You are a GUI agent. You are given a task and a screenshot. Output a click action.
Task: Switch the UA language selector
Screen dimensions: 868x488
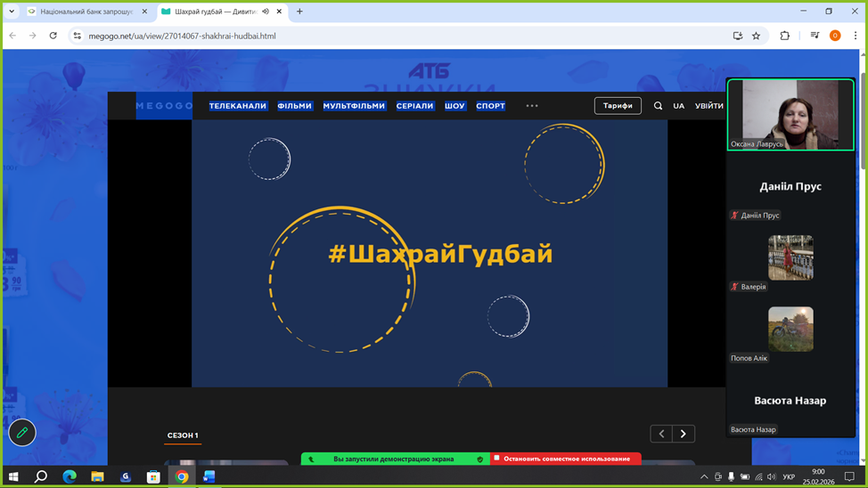[679, 106]
